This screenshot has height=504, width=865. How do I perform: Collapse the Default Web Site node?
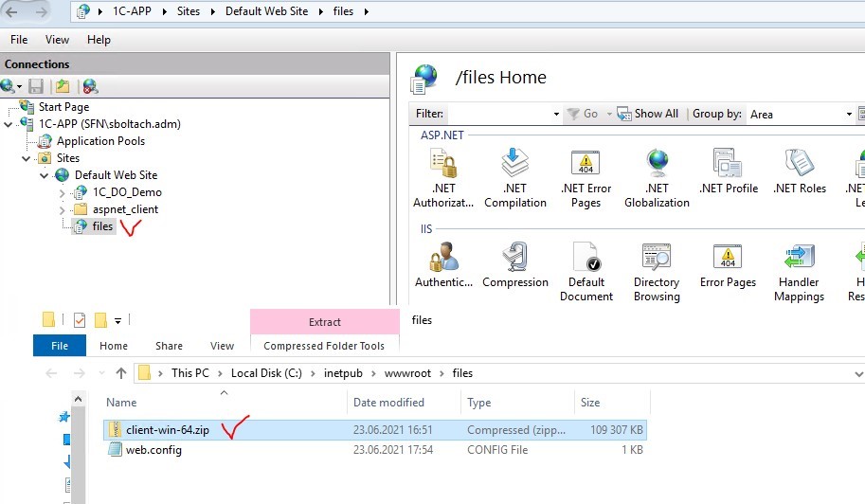pyautogui.click(x=45, y=176)
